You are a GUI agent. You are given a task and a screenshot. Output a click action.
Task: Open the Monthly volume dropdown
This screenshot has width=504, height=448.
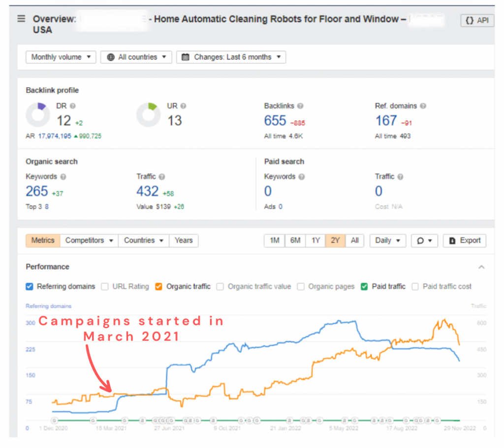[x=61, y=57]
